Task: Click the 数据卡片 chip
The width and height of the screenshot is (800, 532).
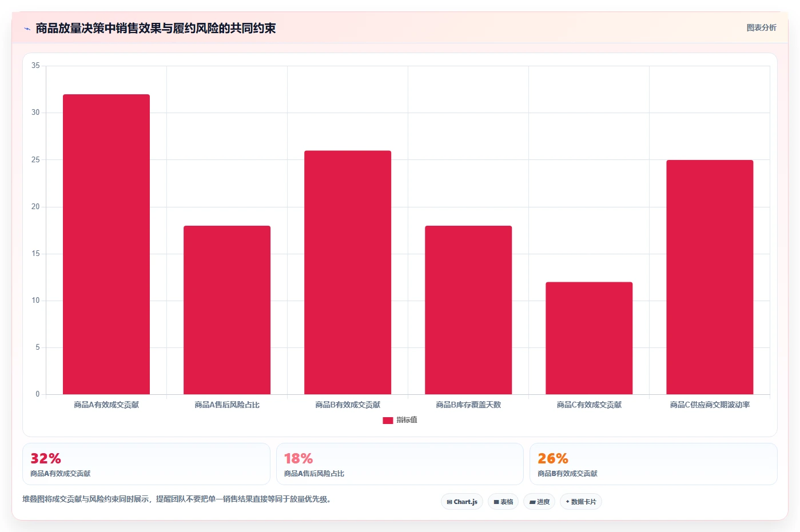Action: coord(581,502)
